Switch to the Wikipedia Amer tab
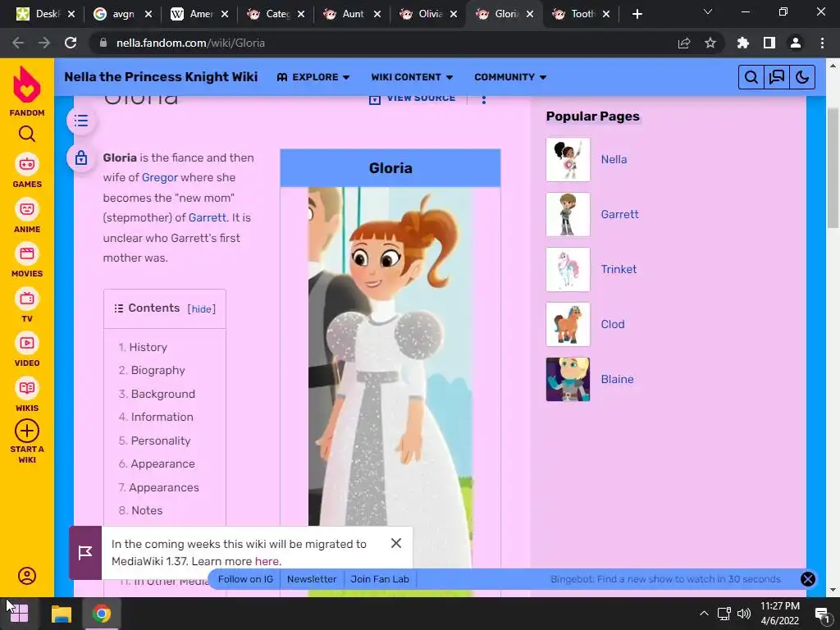 point(199,14)
